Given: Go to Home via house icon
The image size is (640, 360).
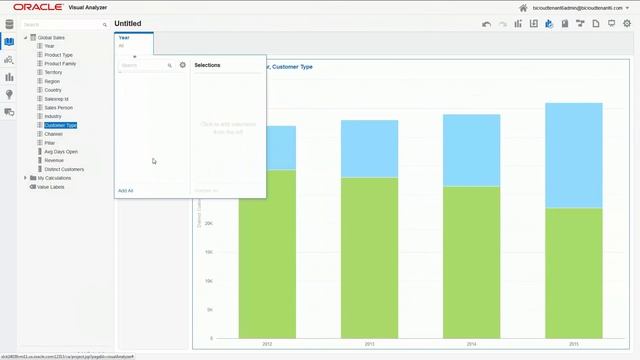Looking at the screenshot, I should coord(523,8).
